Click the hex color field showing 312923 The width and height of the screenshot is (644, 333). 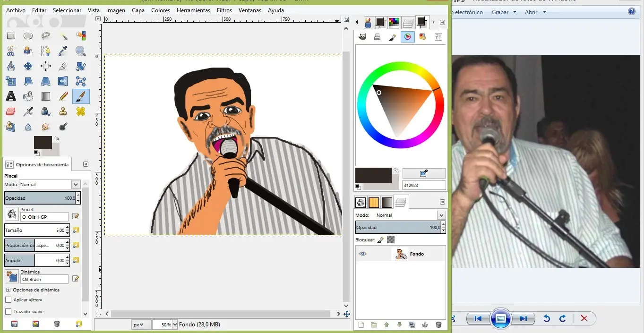tap(423, 186)
